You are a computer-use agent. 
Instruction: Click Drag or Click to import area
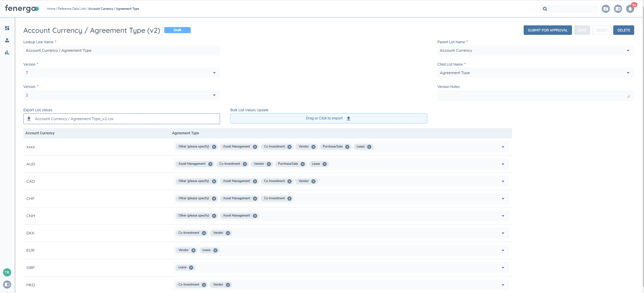(x=329, y=118)
